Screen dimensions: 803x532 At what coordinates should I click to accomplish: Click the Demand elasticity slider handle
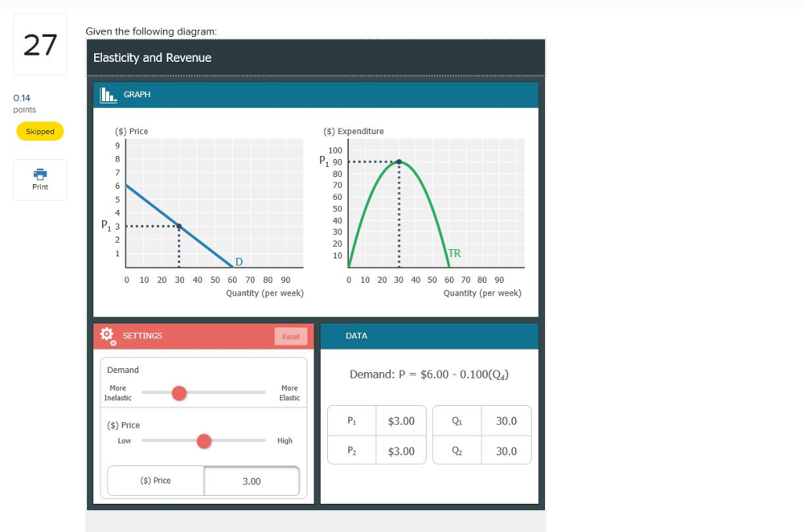pyautogui.click(x=180, y=393)
